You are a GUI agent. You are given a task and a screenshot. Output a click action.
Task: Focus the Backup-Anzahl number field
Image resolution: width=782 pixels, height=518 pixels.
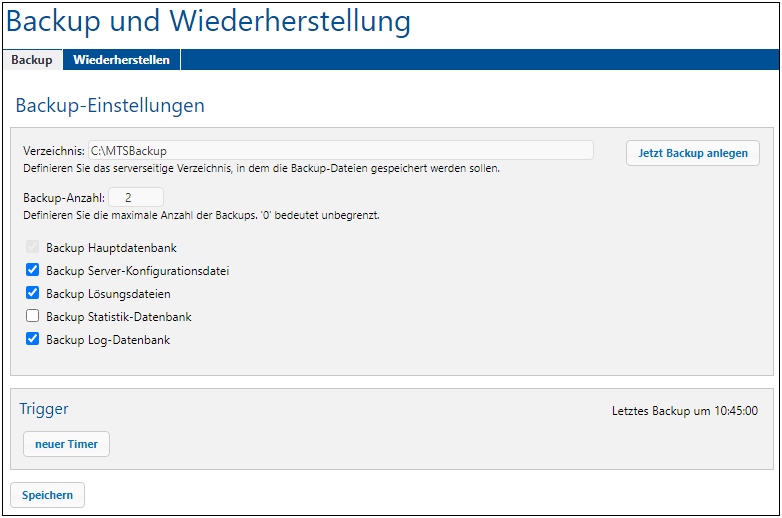coord(135,198)
